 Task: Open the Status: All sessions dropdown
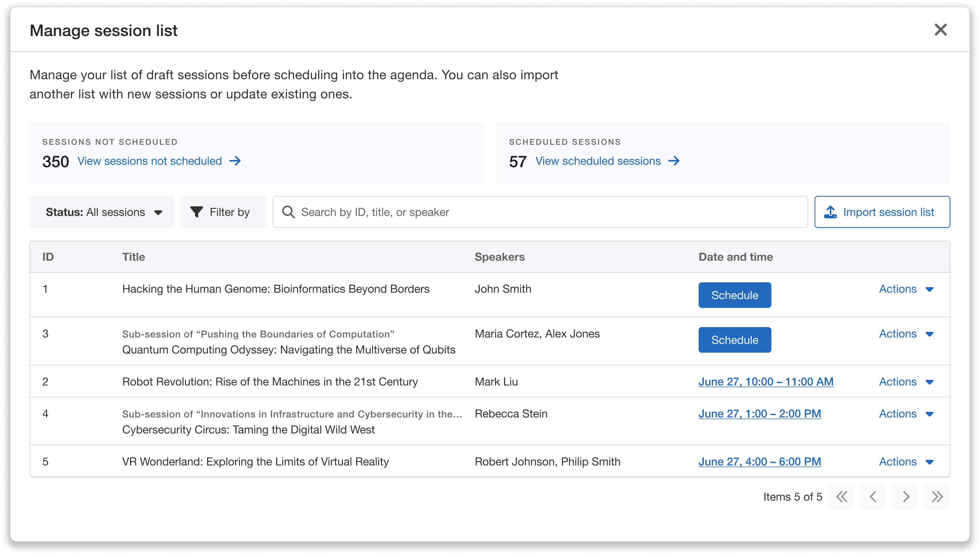pyautogui.click(x=102, y=212)
